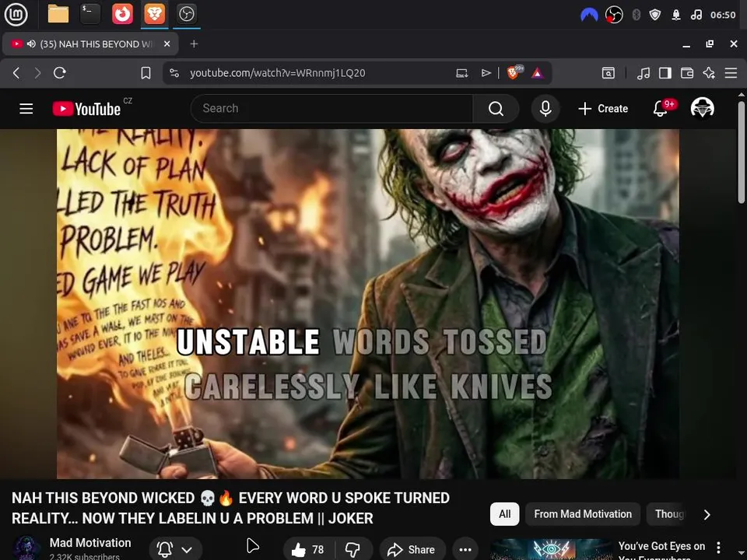
Task: Mute the YouTube tab via speaker icon
Action: (31, 44)
